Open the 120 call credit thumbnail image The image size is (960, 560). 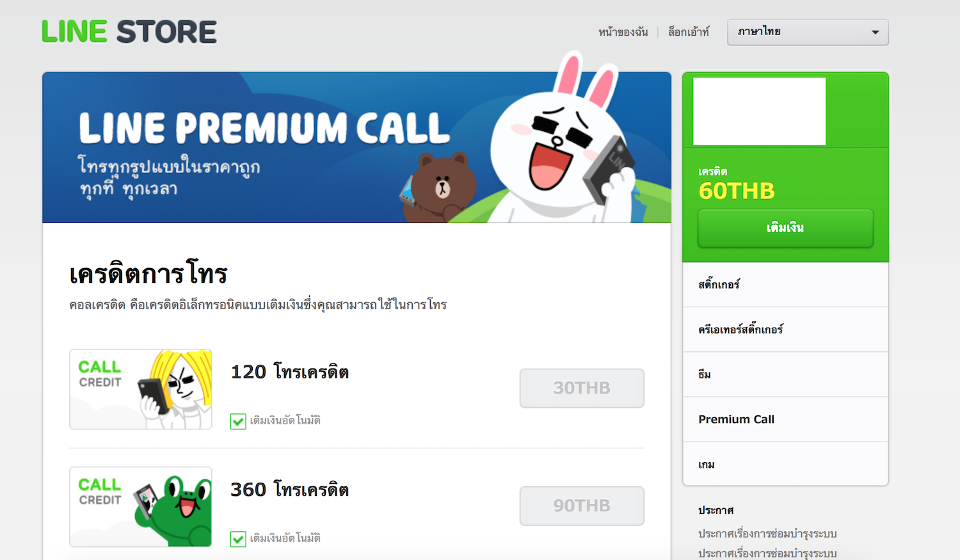tap(141, 389)
